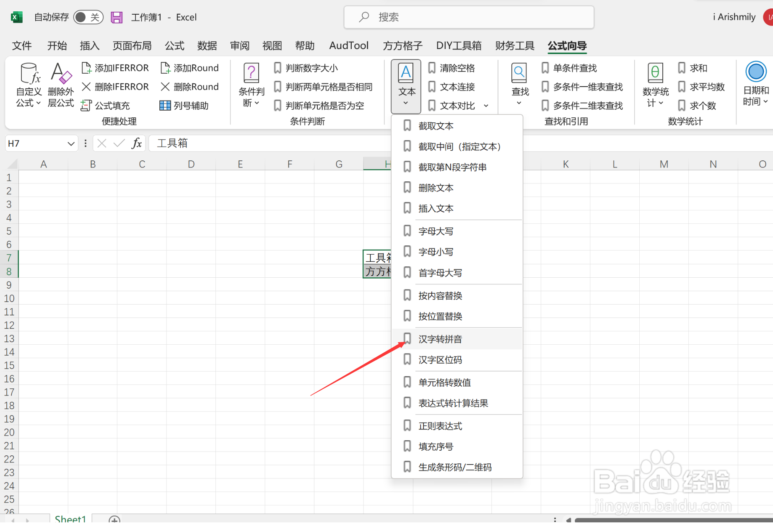Click the confirm entry checkmark icon

(x=119, y=144)
